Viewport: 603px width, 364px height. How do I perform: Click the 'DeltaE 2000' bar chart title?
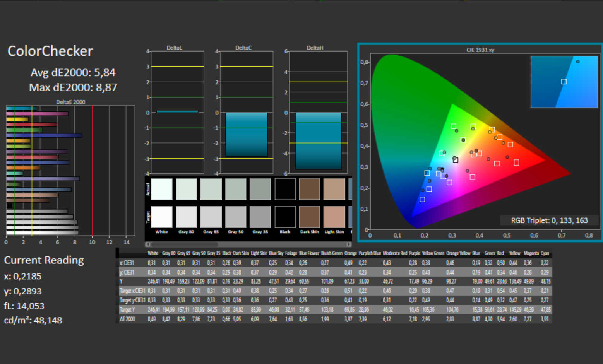[71, 102]
